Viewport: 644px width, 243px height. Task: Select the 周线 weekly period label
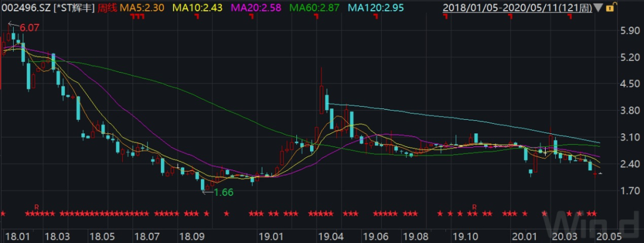coord(107,7)
